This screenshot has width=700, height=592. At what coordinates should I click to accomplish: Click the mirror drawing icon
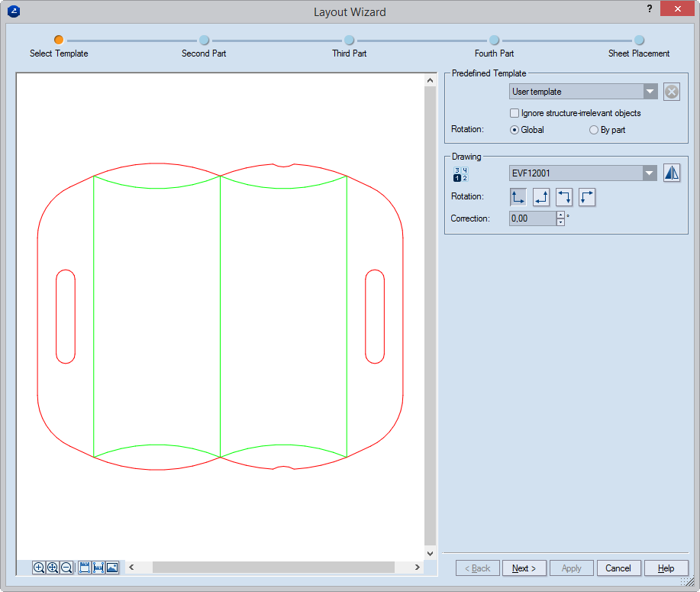[x=671, y=173]
